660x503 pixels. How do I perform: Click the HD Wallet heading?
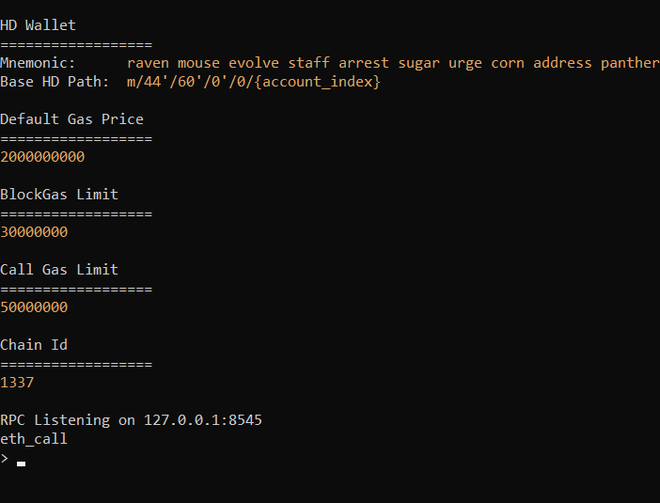click(38, 25)
